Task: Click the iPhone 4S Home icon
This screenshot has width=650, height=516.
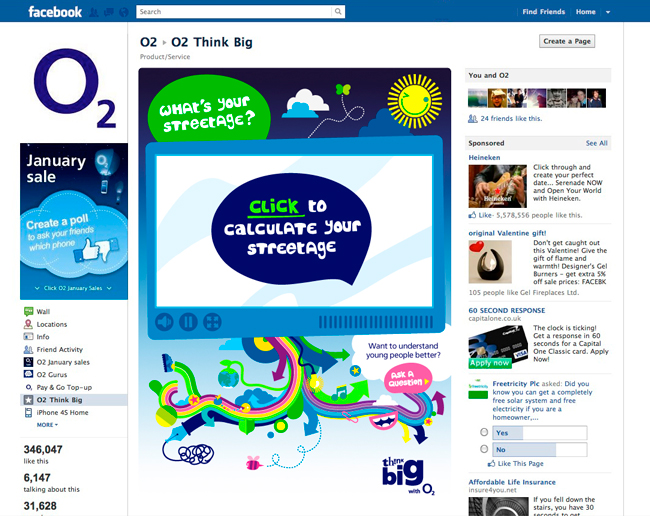Action: (28, 412)
